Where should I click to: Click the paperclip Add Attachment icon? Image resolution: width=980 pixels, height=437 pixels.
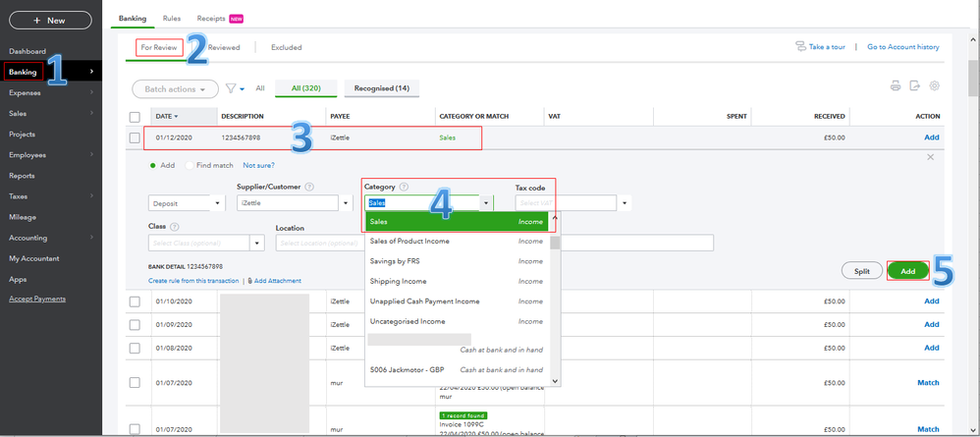[250, 281]
